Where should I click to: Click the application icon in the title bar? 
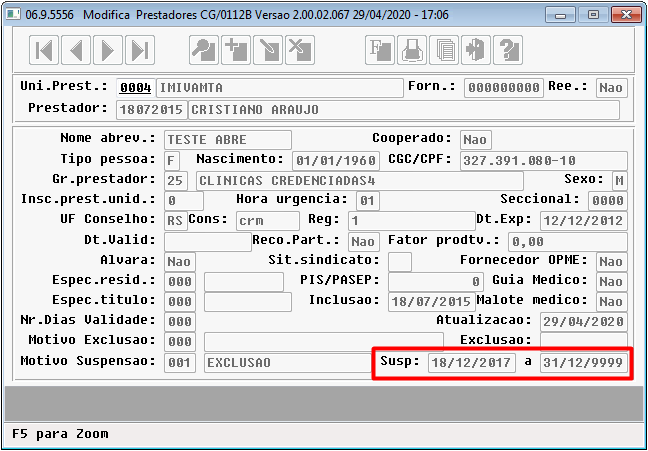tap(13, 14)
